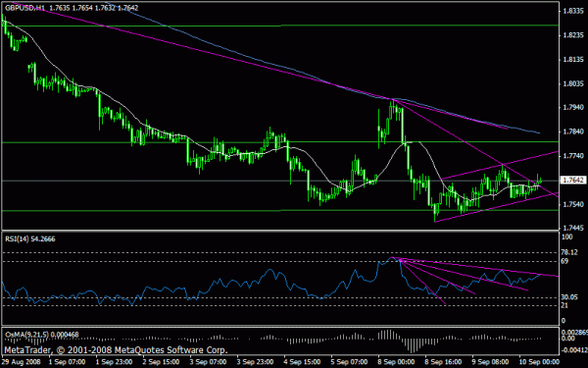This screenshot has width=588, height=368.
Task: Click the RSI level label 78.12
Action: pyautogui.click(x=568, y=252)
